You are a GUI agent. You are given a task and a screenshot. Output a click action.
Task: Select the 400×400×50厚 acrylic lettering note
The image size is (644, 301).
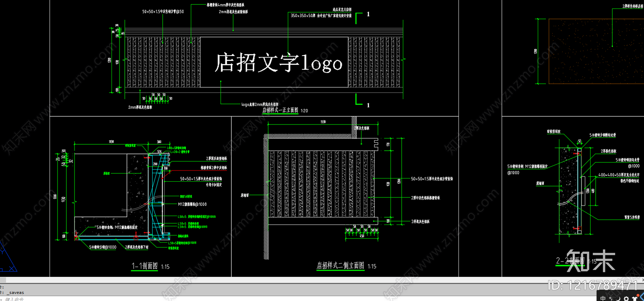pyautogui.click(x=619, y=175)
